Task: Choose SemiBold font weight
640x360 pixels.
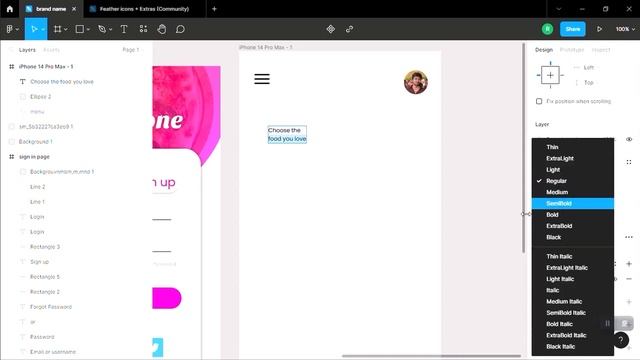Action: click(573, 203)
